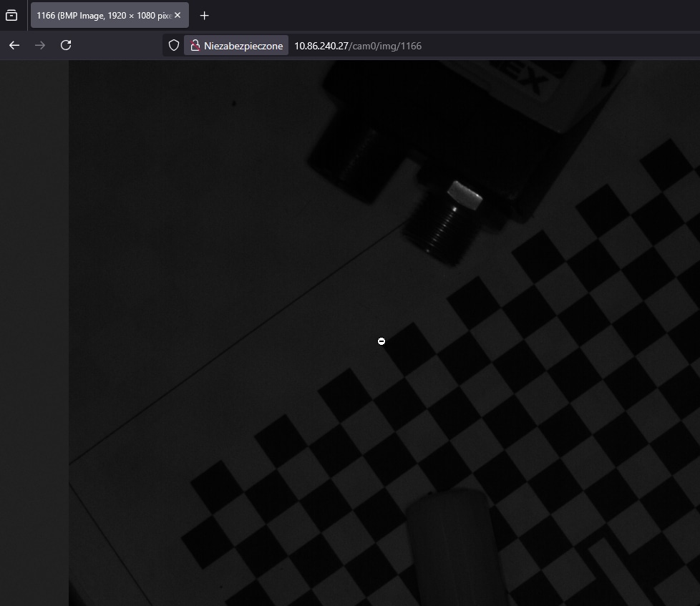Image resolution: width=700 pixels, height=606 pixels.
Task: Click the Firefox View icon
Action: coord(11,15)
